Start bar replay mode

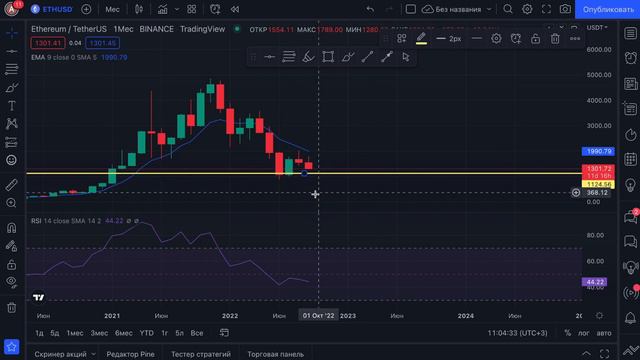[235, 9]
